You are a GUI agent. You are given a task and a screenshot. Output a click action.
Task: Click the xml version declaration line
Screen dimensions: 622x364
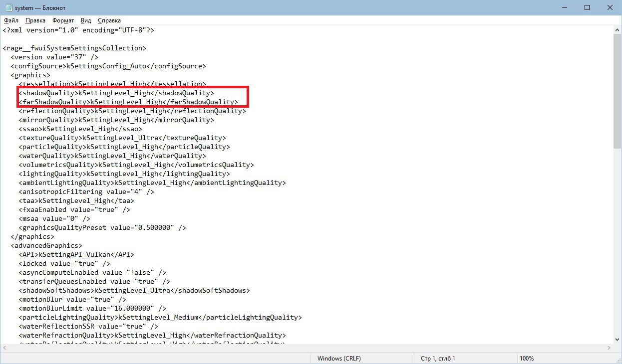(78, 30)
